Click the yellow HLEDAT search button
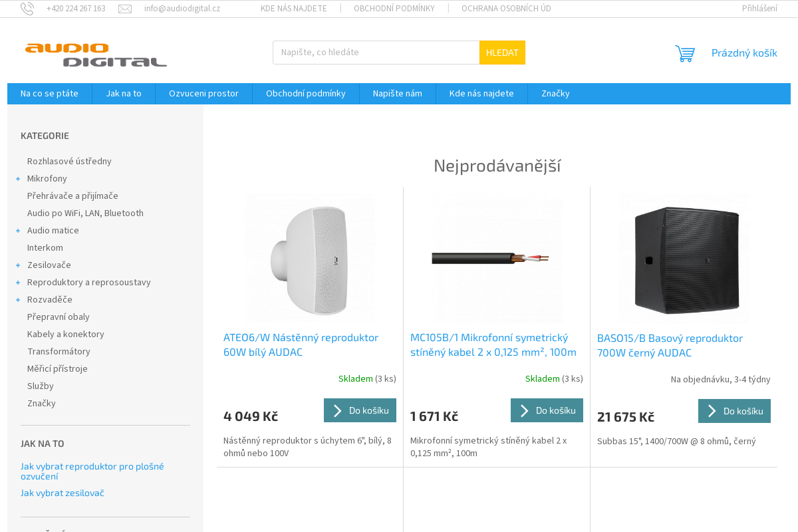 (x=502, y=52)
